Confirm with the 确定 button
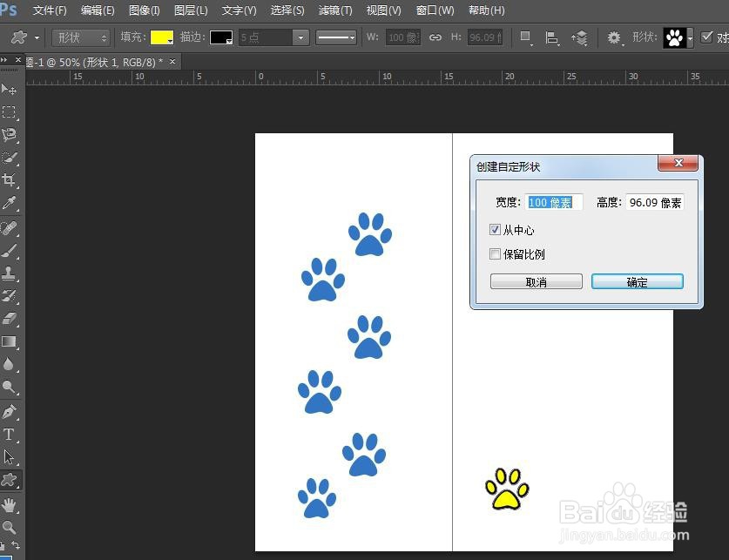The image size is (729, 560). click(x=637, y=280)
